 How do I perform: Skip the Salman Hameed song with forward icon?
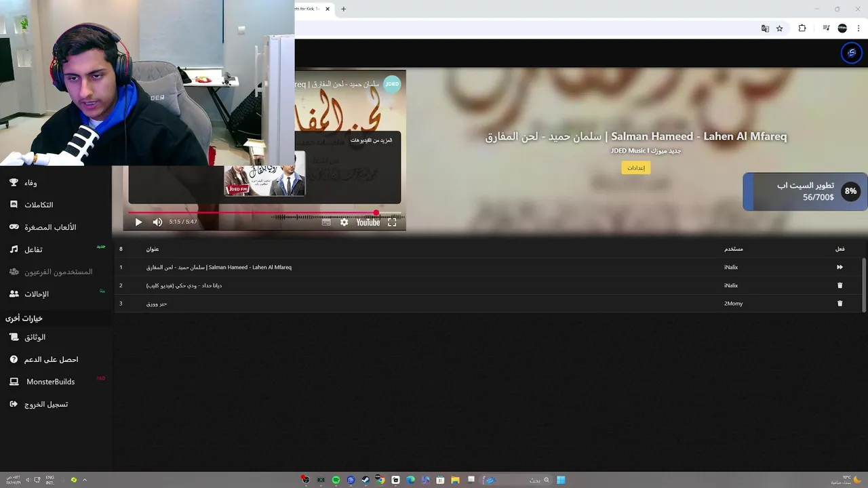840,267
